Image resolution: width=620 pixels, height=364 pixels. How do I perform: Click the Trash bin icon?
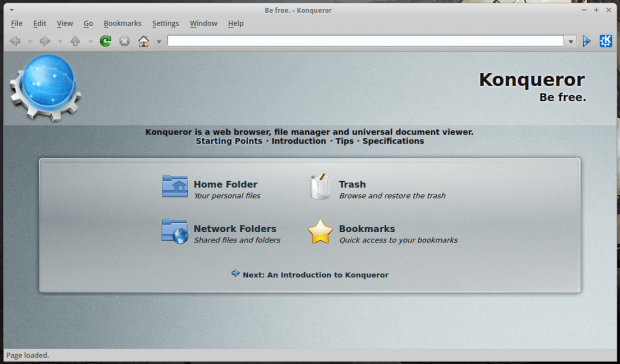coord(320,186)
